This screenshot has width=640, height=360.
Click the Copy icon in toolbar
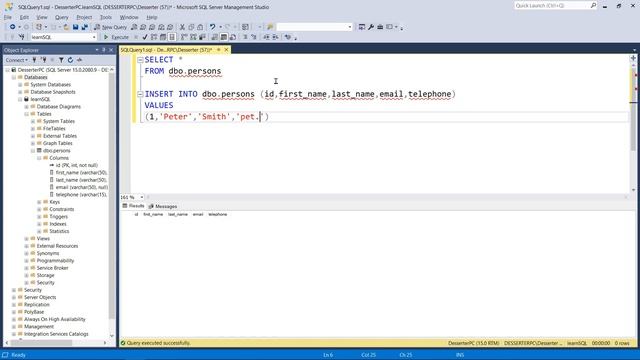click(191, 27)
